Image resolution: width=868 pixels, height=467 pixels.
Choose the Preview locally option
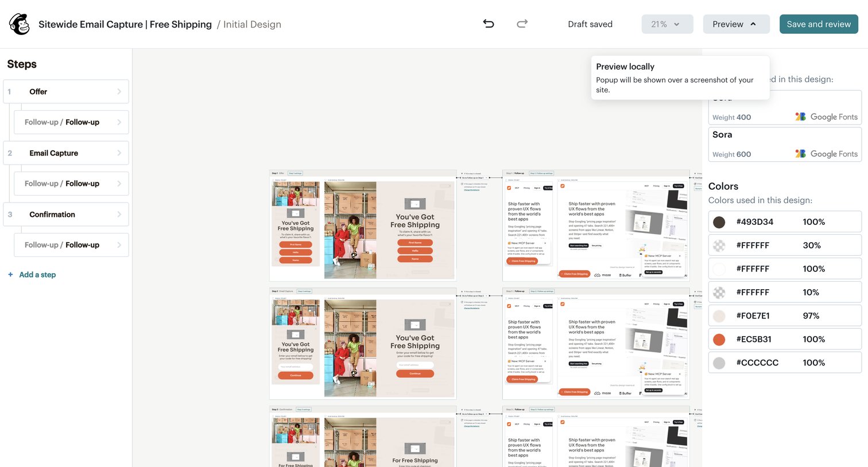(x=680, y=77)
